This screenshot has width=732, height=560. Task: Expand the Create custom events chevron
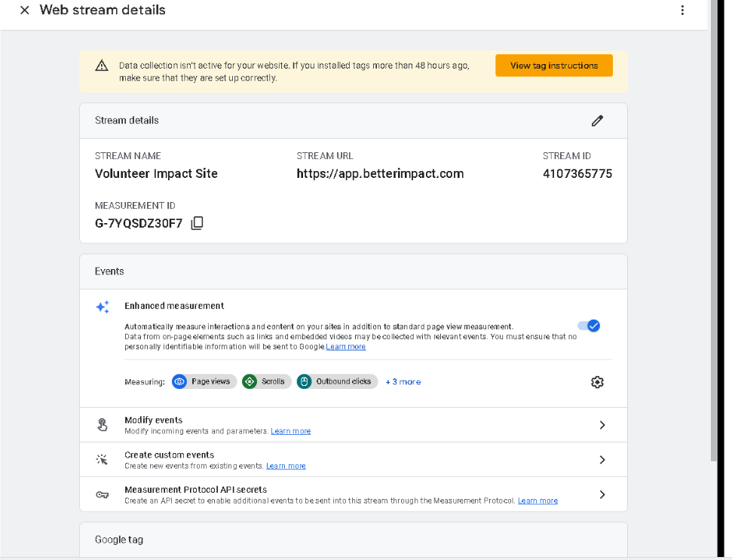click(x=602, y=460)
